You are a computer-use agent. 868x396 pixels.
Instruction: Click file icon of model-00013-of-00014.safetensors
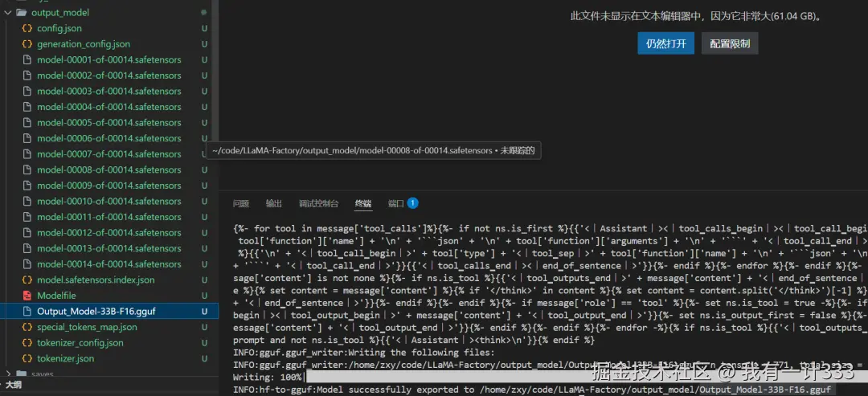pyautogui.click(x=26, y=248)
